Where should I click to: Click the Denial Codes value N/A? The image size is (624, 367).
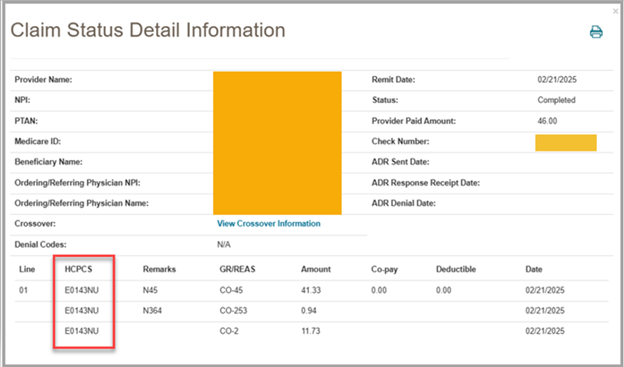(x=224, y=244)
